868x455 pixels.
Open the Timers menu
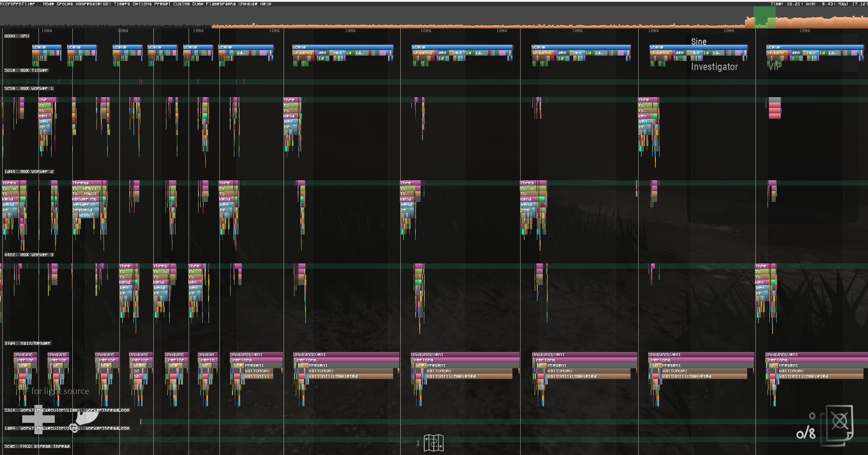(121, 4)
